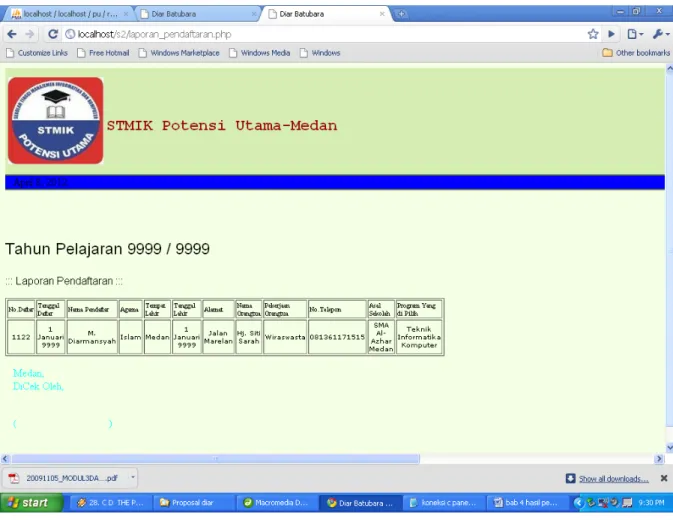The height and width of the screenshot is (520, 673).
Task: Bookmark this page with the star icon
Action: coord(593,34)
